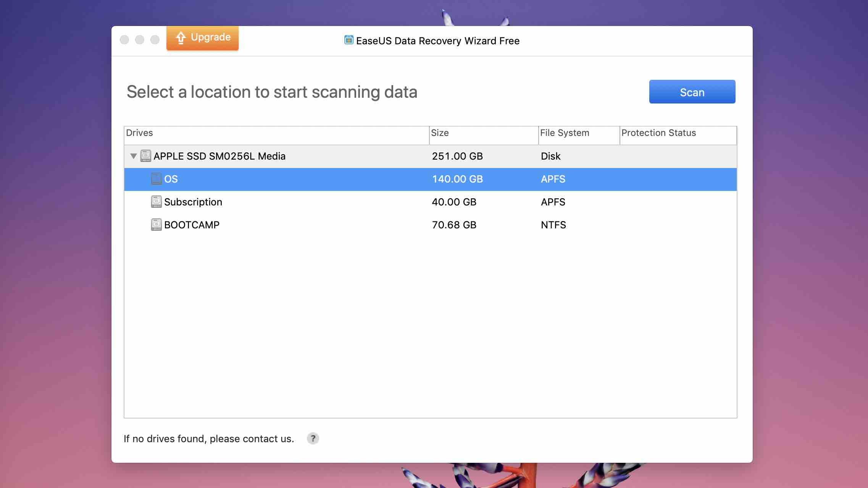Viewport: 868px width, 488px height.
Task: Zoom the EaseUS window
Action: [x=155, y=40]
